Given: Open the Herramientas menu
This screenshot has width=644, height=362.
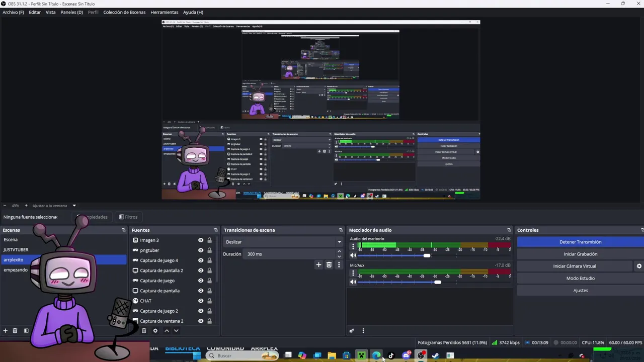Looking at the screenshot, I should (x=165, y=12).
